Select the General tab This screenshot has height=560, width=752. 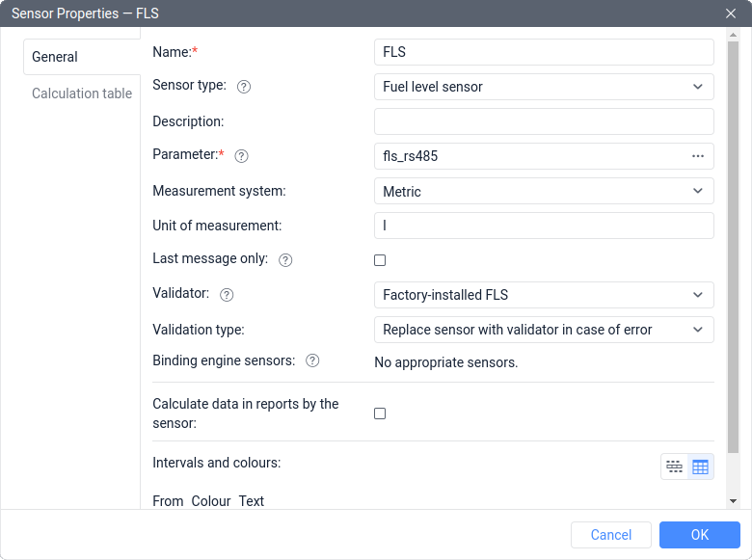click(56, 57)
